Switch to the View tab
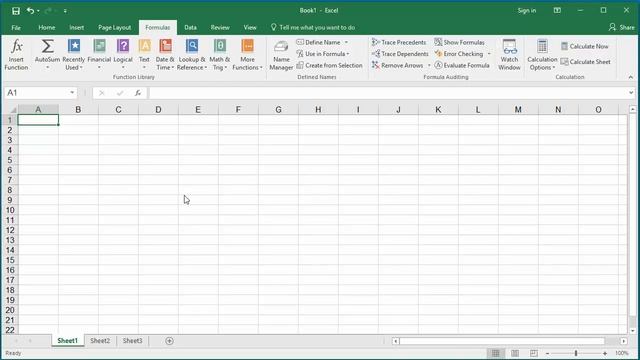This screenshot has width=640, height=360. [x=250, y=28]
